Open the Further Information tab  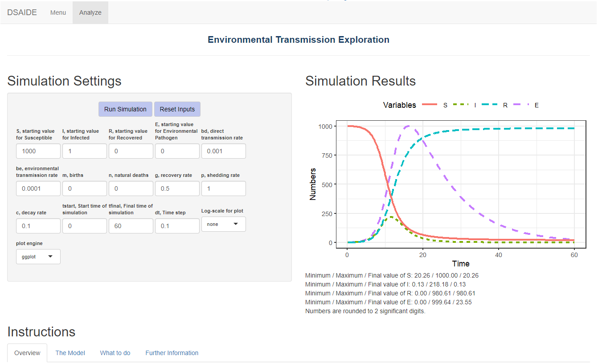click(172, 353)
